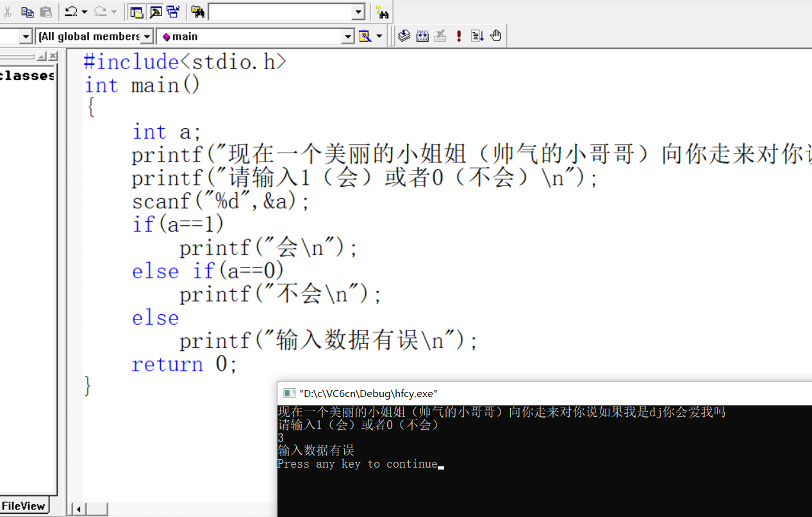Click the horizontal scrollbar left arrow

coord(79,509)
